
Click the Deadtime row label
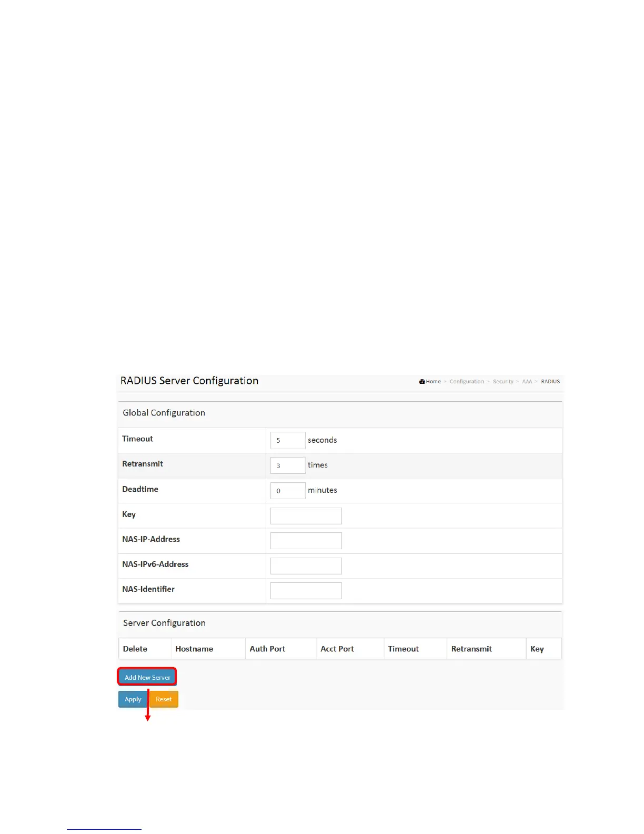tap(140, 489)
